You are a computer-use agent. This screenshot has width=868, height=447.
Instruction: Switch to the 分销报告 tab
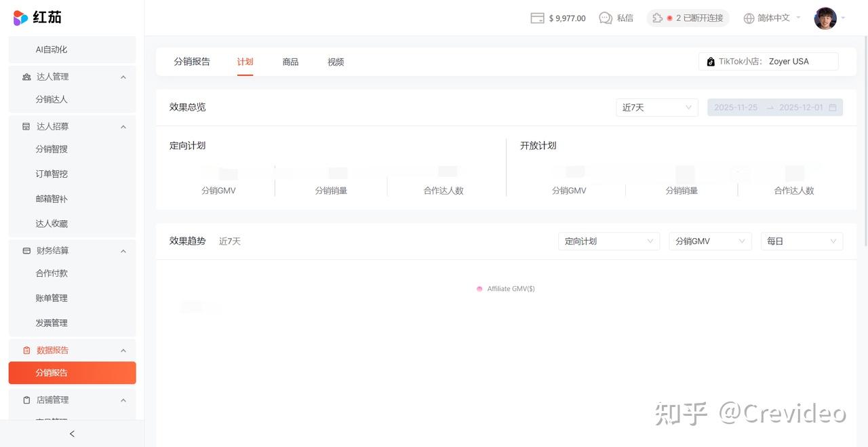192,62
